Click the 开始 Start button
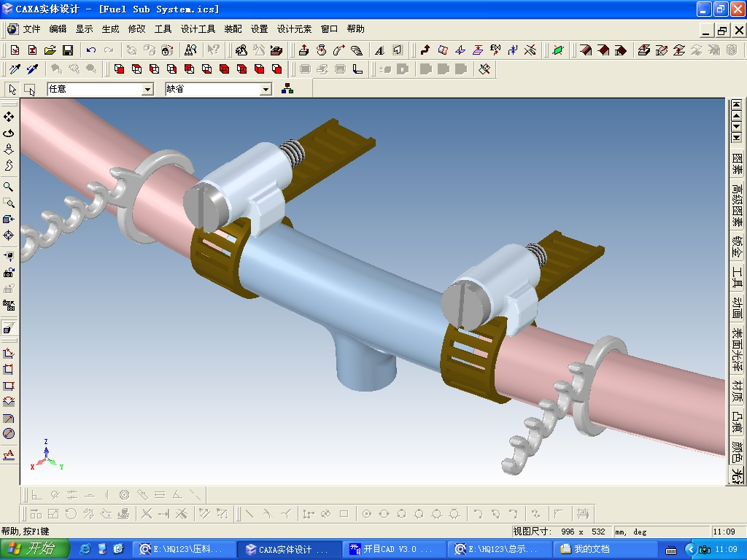This screenshot has height=560, width=747. point(34,549)
